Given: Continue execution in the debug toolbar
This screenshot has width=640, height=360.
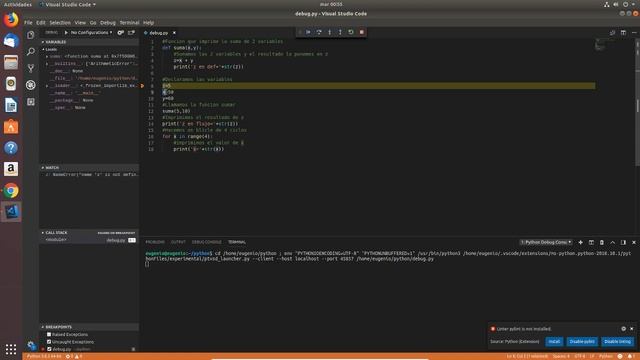Looking at the screenshot, I should point(309,32).
